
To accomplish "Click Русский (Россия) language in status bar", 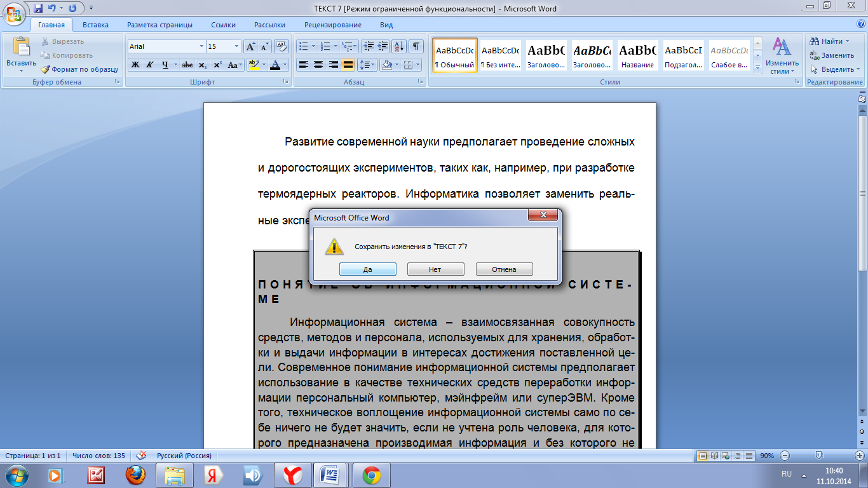I will point(184,456).
